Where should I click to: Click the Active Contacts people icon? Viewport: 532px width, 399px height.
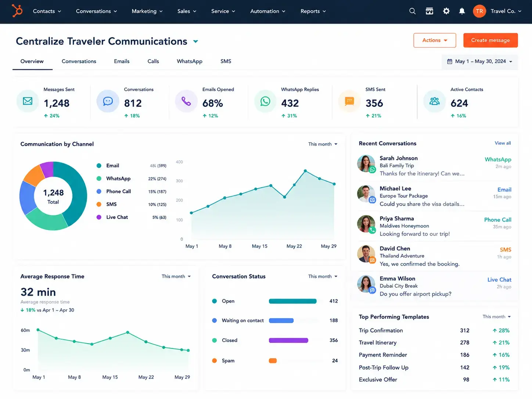435,101
